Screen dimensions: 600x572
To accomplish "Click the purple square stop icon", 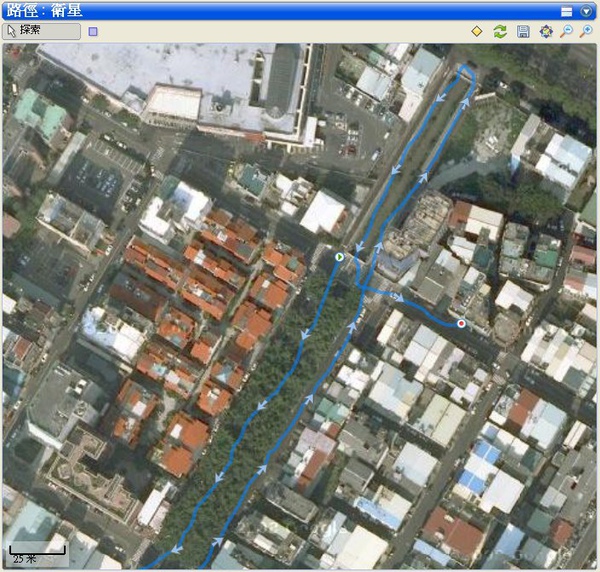I will (x=93, y=31).
